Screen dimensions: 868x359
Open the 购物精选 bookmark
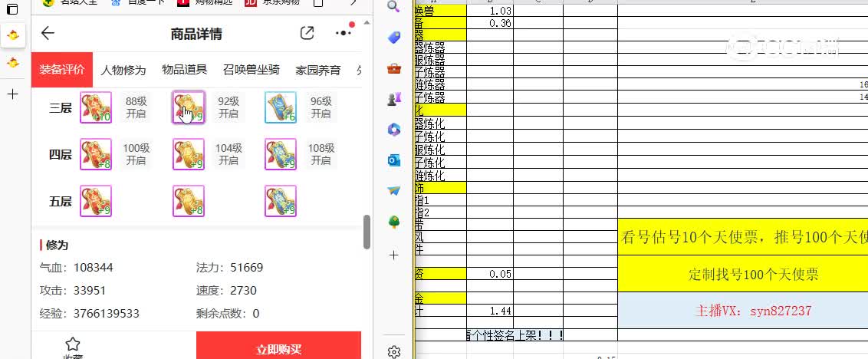(205, 2)
